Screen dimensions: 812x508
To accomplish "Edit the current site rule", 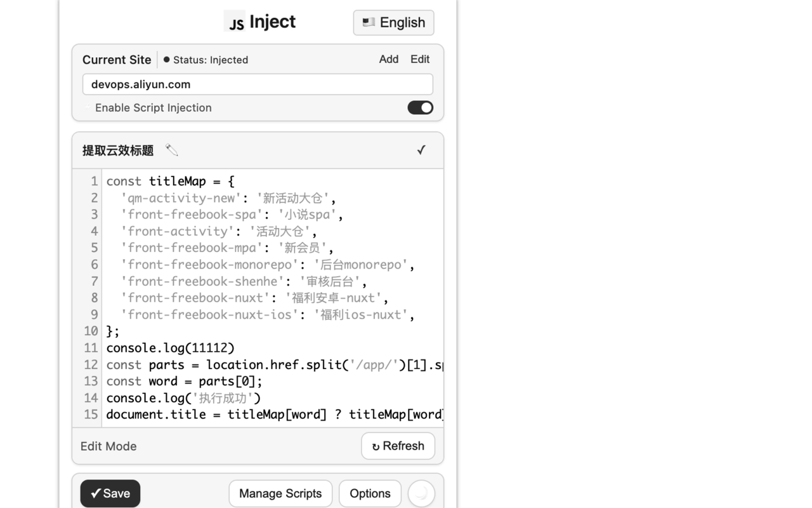I will 419,59.
